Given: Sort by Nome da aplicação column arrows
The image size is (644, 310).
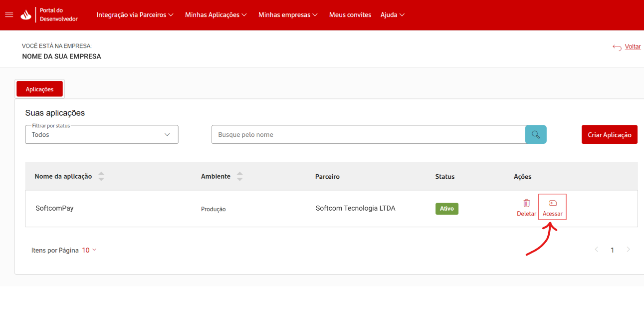Looking at the screenshot, I should coord(101,176).
